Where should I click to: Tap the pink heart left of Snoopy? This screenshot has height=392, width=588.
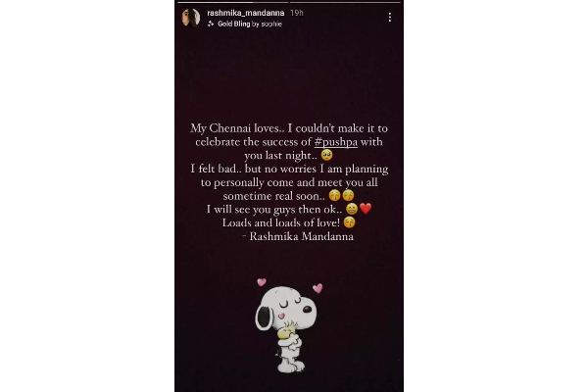tap(262, 281)
